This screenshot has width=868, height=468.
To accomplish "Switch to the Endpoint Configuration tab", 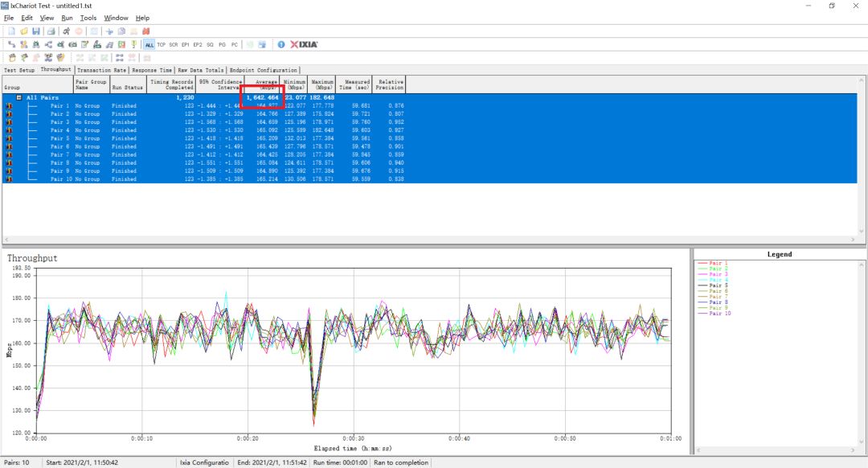I will point(263,70).
